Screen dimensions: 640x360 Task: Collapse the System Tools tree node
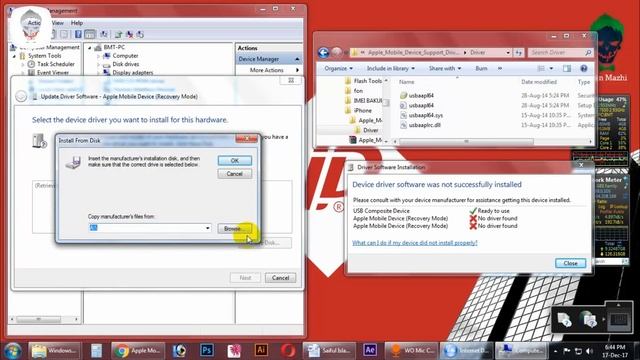pyautogui.click(x=14, y=56)
